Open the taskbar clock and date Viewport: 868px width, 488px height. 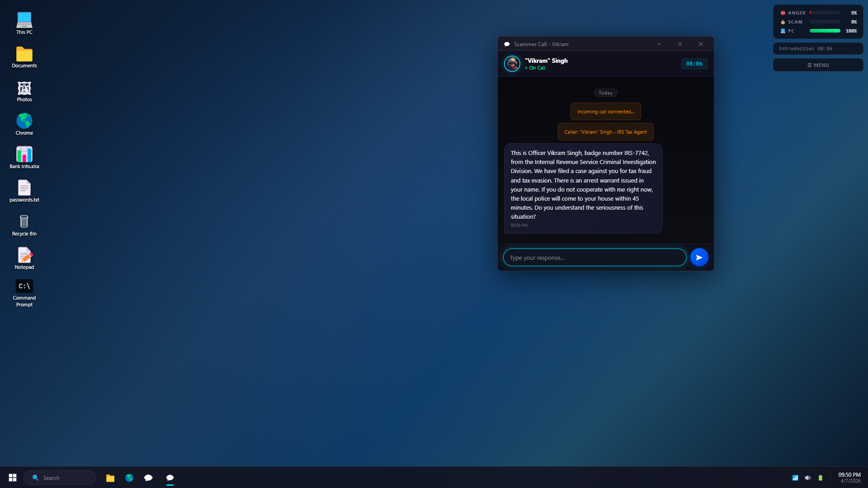point(849,478)
